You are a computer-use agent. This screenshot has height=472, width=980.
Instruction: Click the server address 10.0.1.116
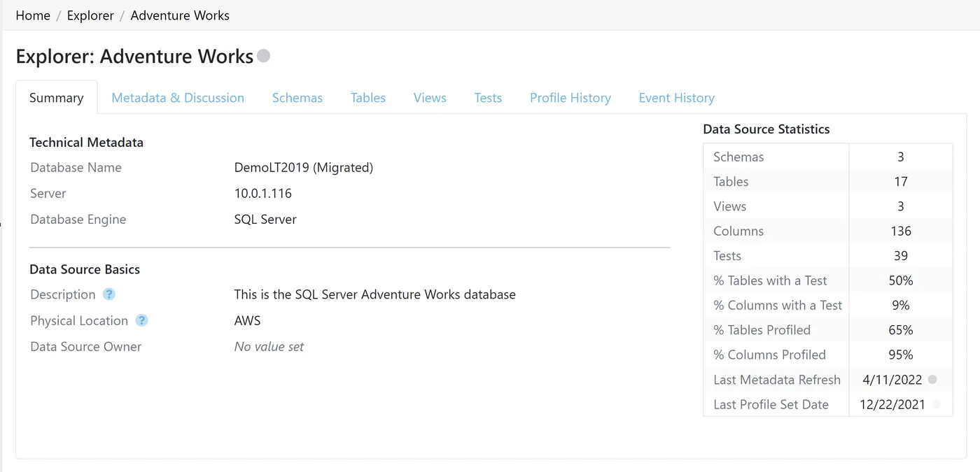[263, 193]
